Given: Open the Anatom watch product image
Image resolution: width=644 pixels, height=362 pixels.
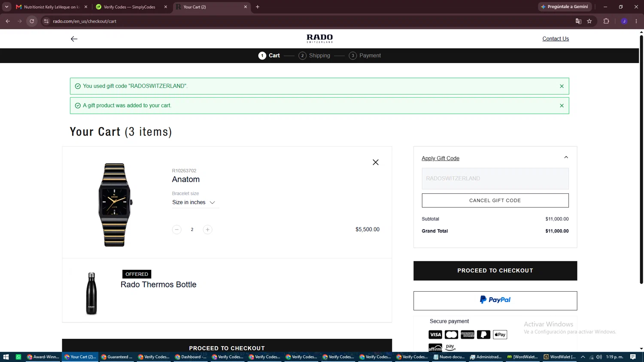Looking at the screenshot, I should click(x=115, y=205).
